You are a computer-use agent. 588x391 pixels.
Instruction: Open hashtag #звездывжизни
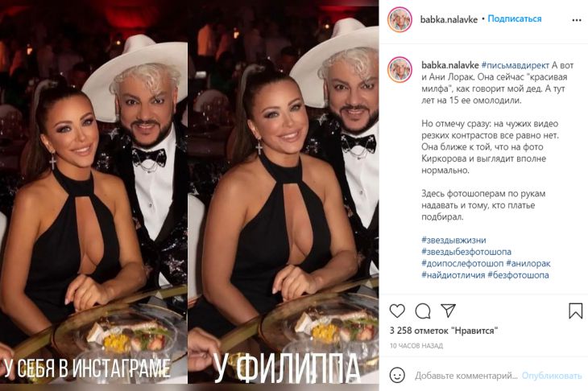tap(453, 240)
